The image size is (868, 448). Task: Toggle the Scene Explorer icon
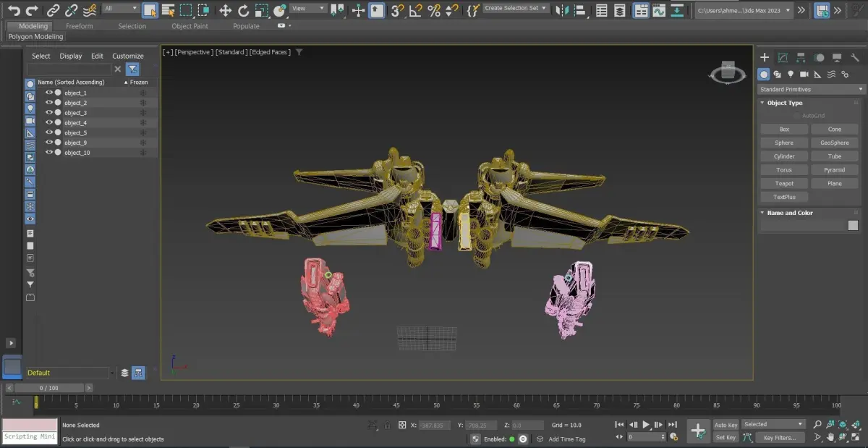click(602, 10)
